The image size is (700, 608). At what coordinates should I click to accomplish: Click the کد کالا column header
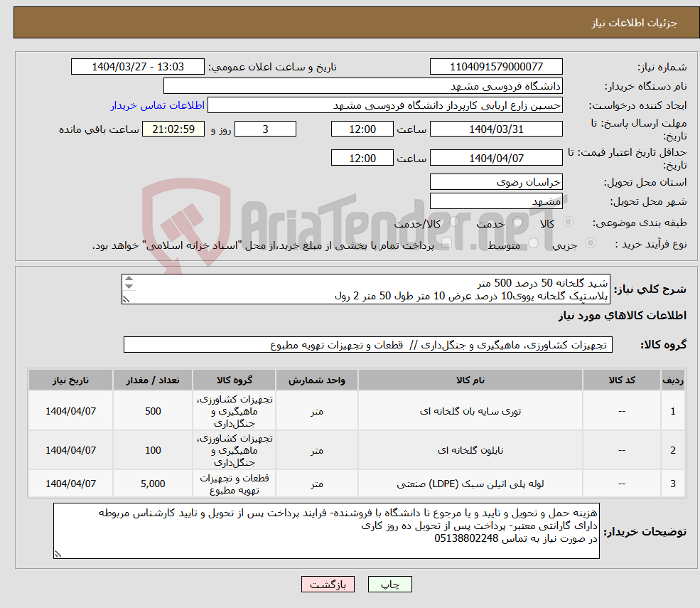click(621, 380)
